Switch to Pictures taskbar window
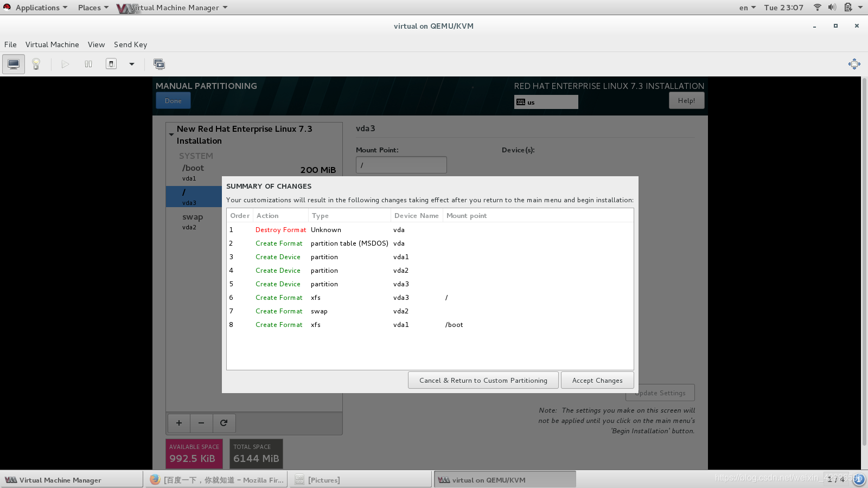868x488 pixels. point(361,480)
